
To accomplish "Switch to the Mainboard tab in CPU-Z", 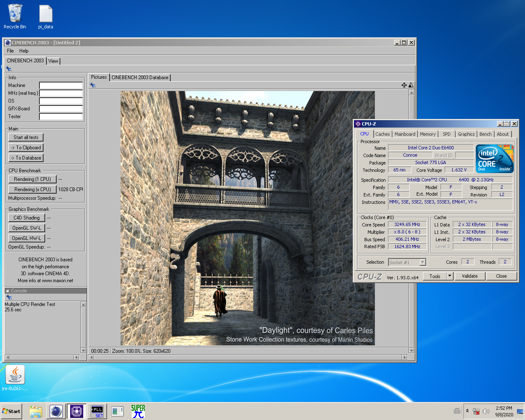I will click(405, 134).
